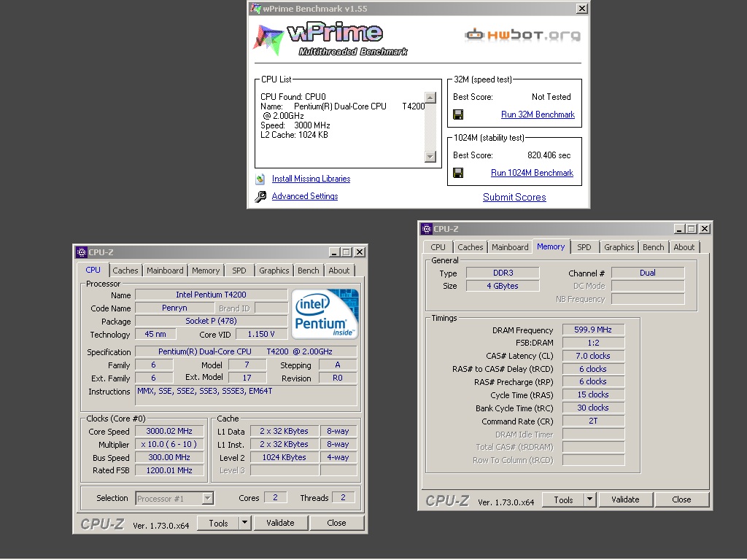Select Graphics tab in left CPU-Z
Viewport: 747px width, 560px height.
tap(274, 271)
